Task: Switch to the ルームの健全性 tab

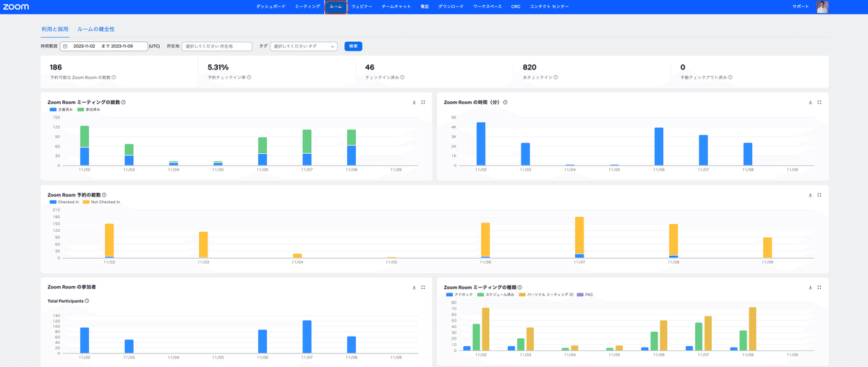Action: coord(96,30)
